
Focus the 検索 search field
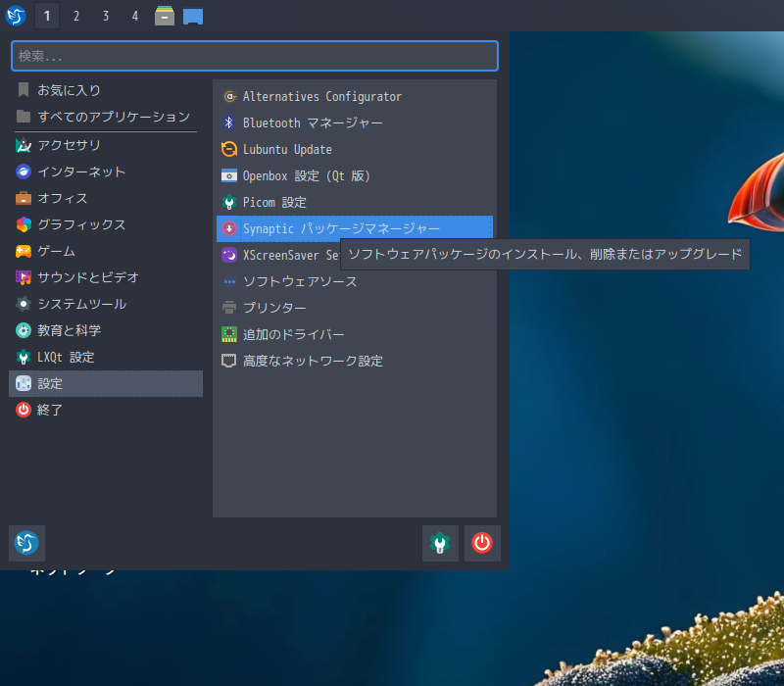coord(255,56)
